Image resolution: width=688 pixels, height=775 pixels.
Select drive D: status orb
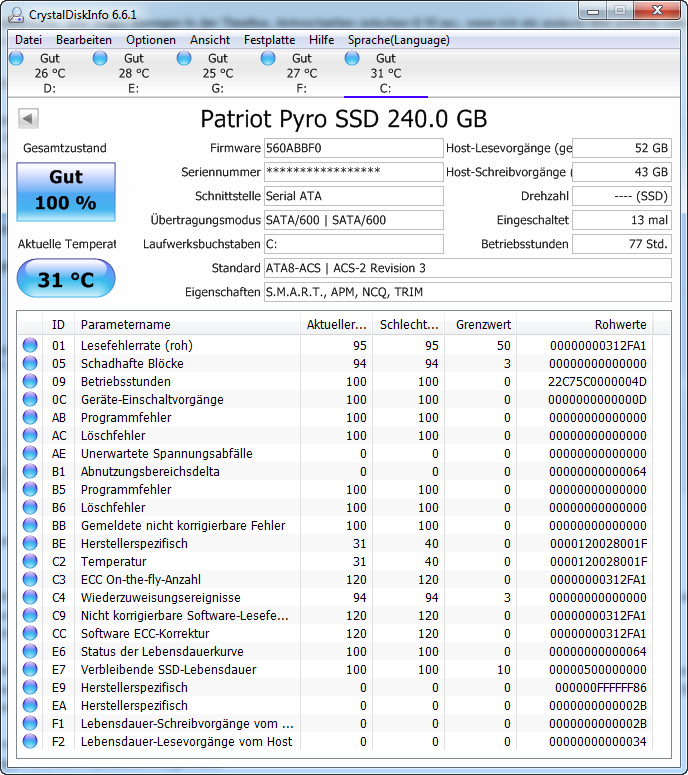pyautogui.click(x=16, y=59)
